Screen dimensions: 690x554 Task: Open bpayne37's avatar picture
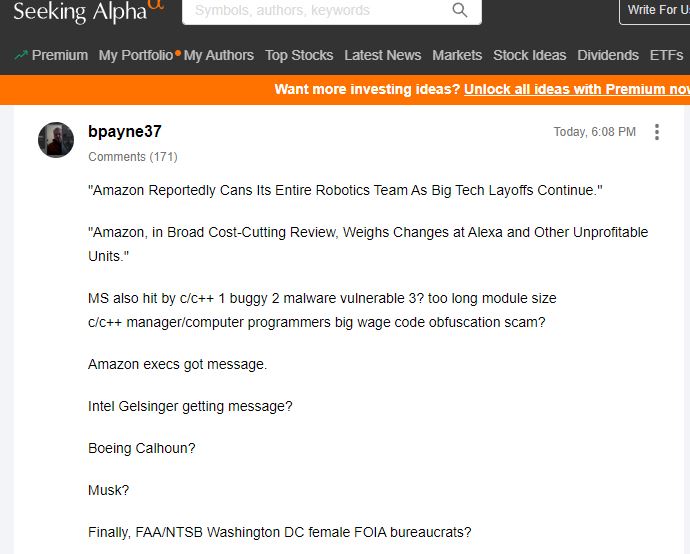(x=56, y=140)
